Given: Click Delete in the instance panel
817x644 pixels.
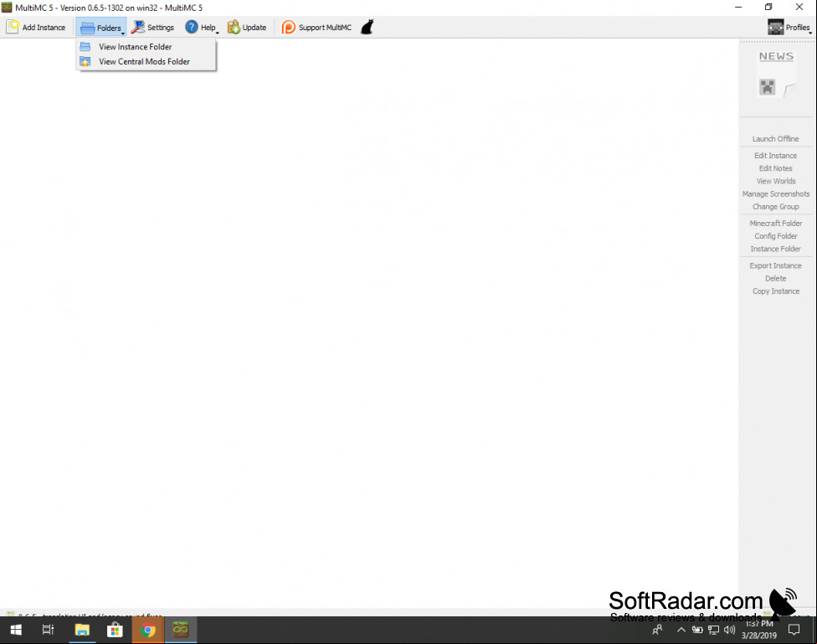Looking at the screenshot, I should [x=775, y=279].
